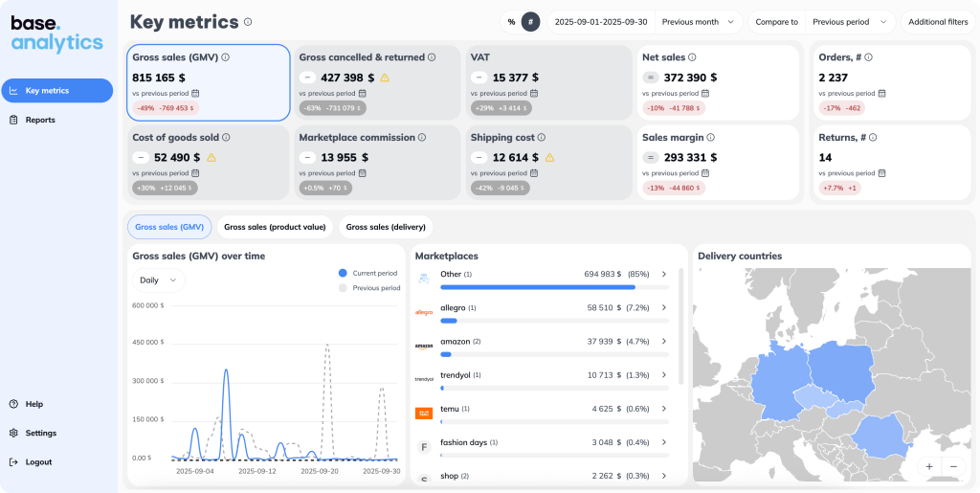
Task: Open the Previous month range dropdown
Action: 701,22
